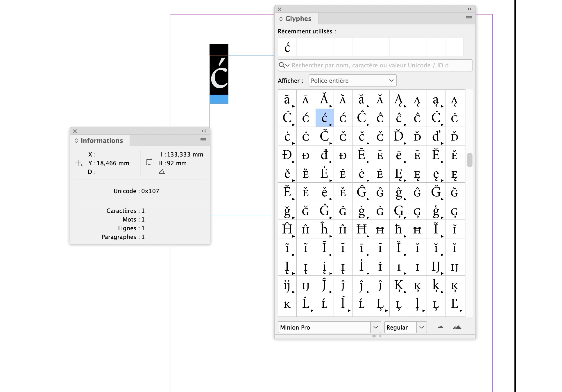The height and width of the screenshot is (392, 562).
Task: Open the Regular font style dropdown
Action: (422, 327)
